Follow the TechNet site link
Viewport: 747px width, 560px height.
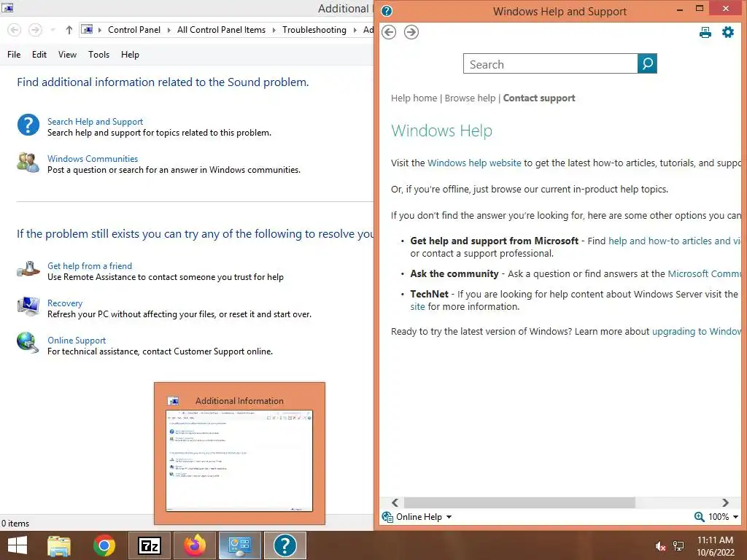point(417,307)
